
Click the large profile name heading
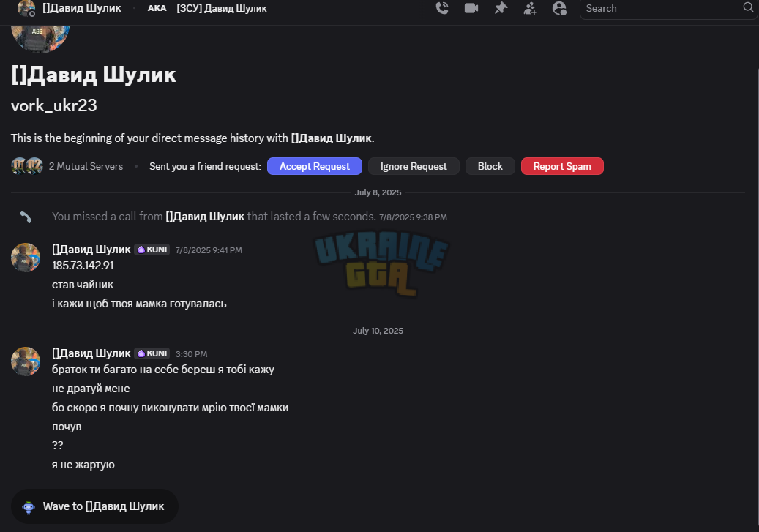pyautogui.click(x=94, y=75)
